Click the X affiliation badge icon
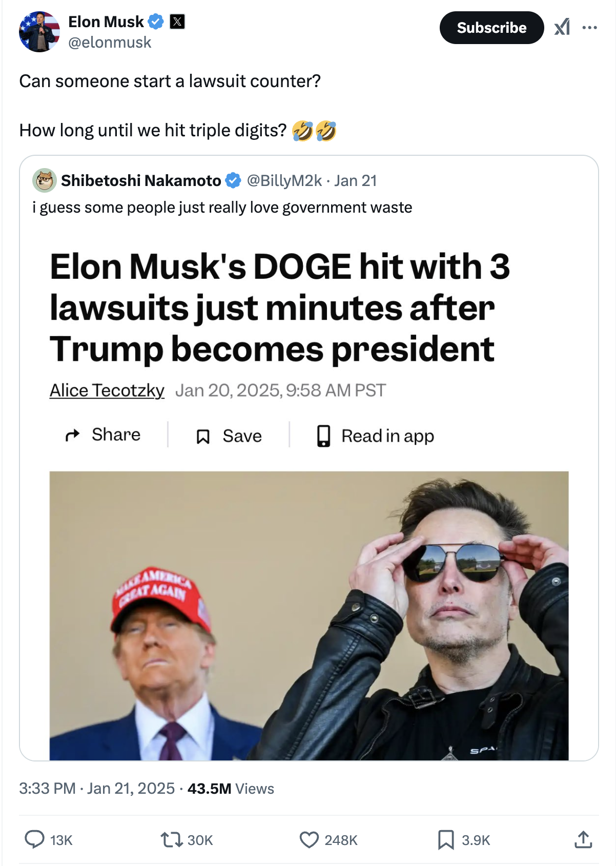 (x=177, y=22)
